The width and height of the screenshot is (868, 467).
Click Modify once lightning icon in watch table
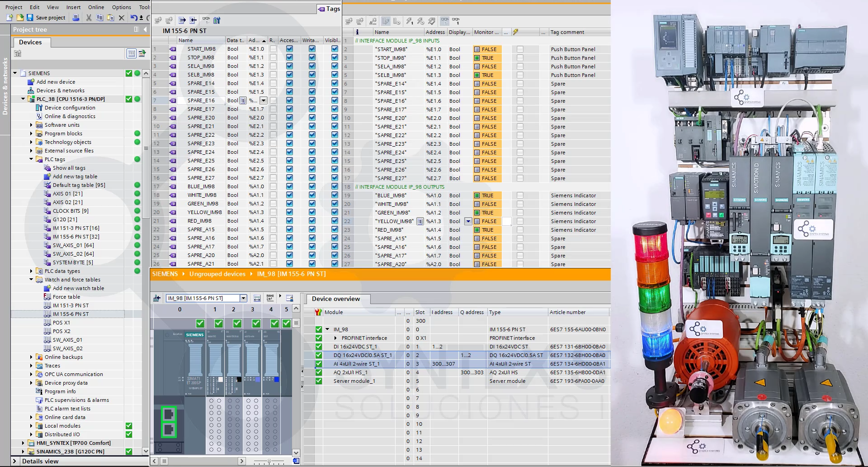pyautogui.click(x=409, y=21)
